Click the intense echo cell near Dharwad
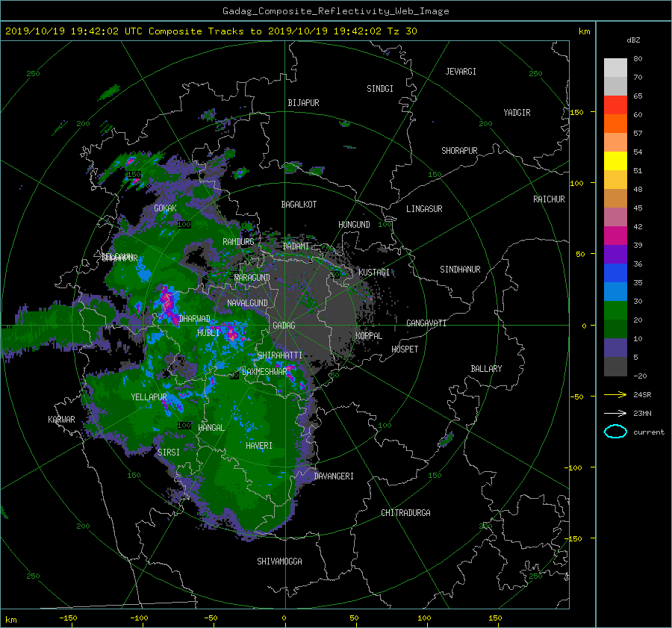 (x=167, y=305)
